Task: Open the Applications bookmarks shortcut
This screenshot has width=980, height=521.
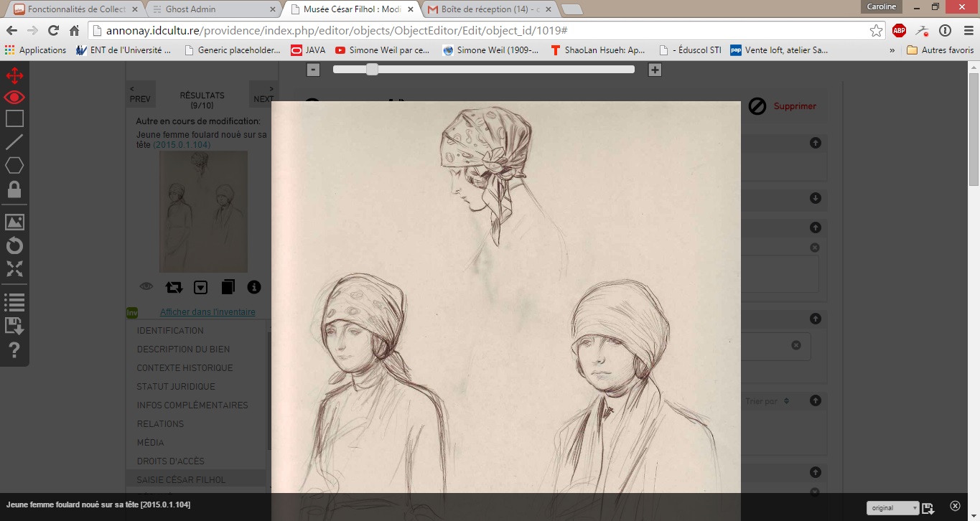Action: (x=35, y=50)
